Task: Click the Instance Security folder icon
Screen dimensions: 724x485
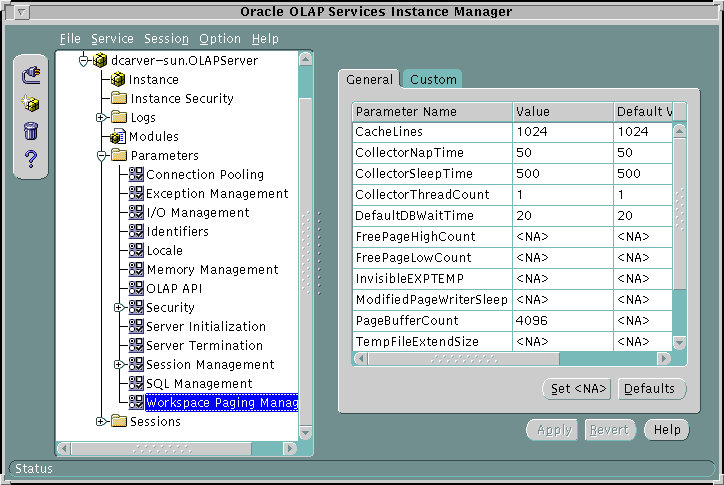Action: [x=119, y=98]
